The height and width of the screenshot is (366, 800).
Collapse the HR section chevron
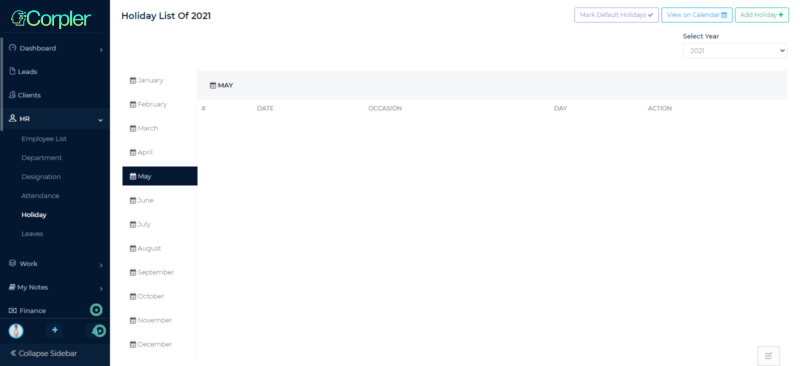coord(101,119)
